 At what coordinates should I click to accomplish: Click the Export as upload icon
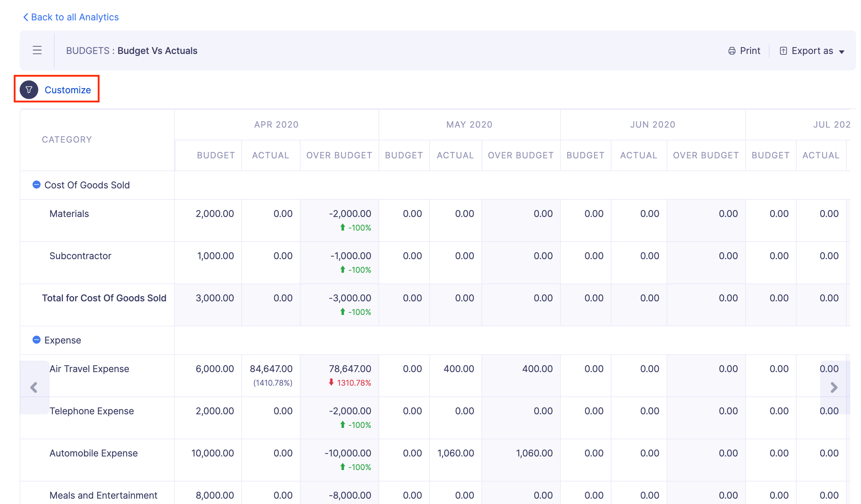tap(783, 51)
